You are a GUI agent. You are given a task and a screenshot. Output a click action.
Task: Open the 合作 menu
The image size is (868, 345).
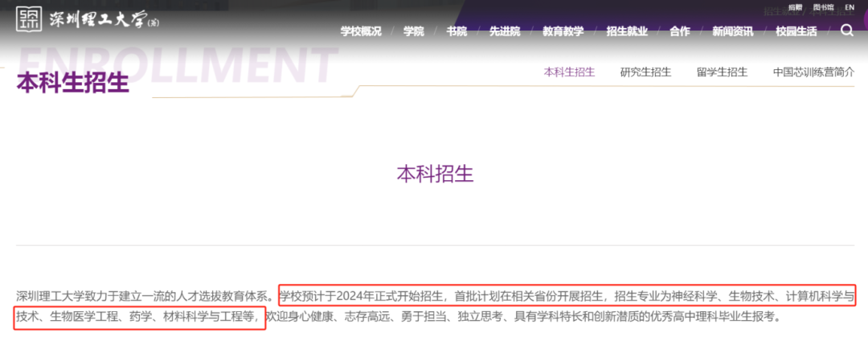pos(680,31)
